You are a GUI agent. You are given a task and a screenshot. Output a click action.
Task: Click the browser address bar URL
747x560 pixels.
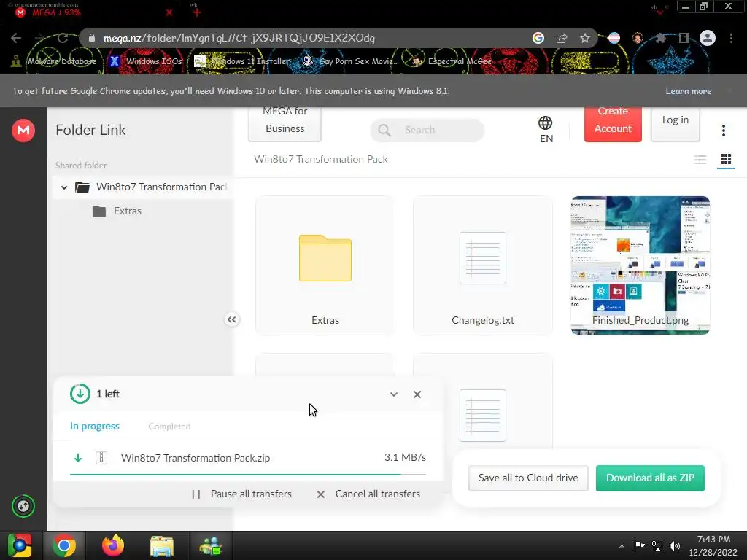pos(239,38)
